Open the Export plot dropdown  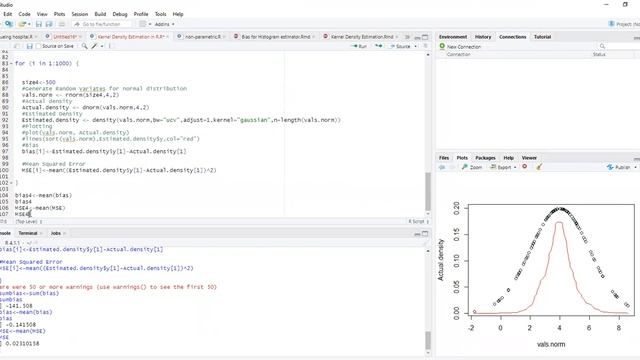click(x=503, y=167)
